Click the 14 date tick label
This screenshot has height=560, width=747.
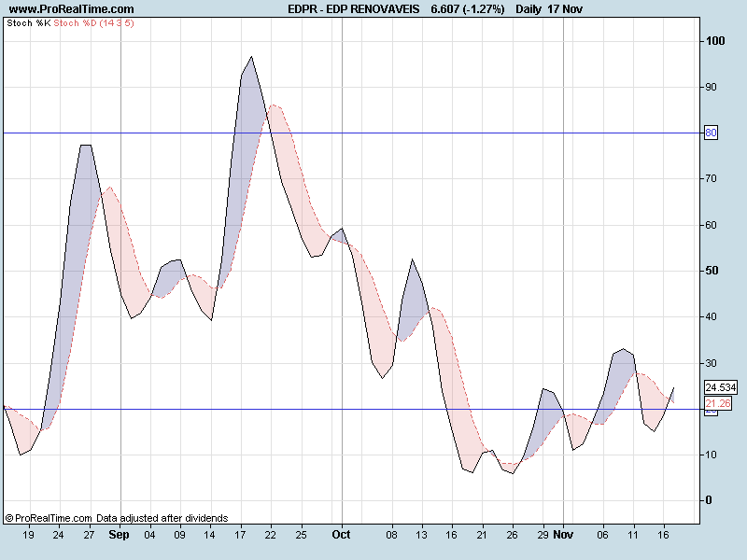click(209, 535)
